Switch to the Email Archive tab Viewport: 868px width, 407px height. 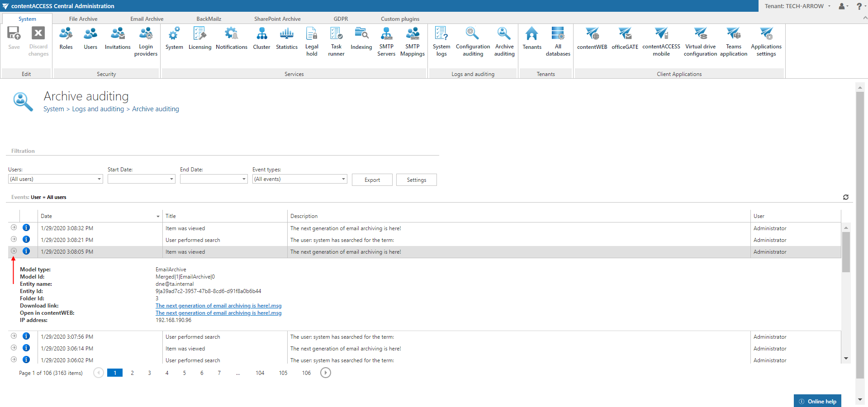[147, 19]
